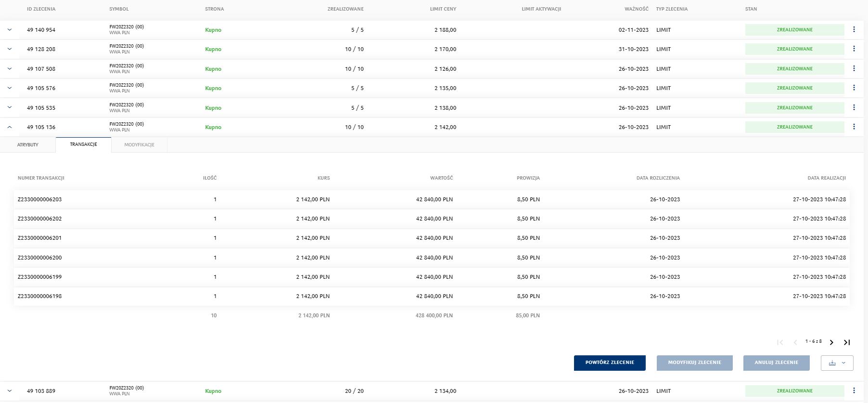Screen dimensions: 868x403
Task: Open three-dot menu for order 49 105 576
Action: (x=854, y=88)
